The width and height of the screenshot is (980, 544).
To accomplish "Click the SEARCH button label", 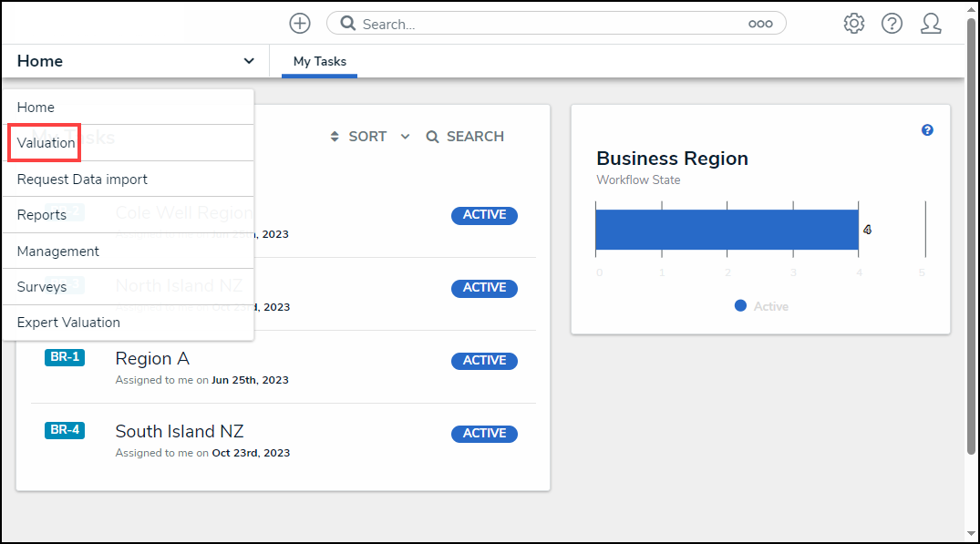I will tap(475, 136).
